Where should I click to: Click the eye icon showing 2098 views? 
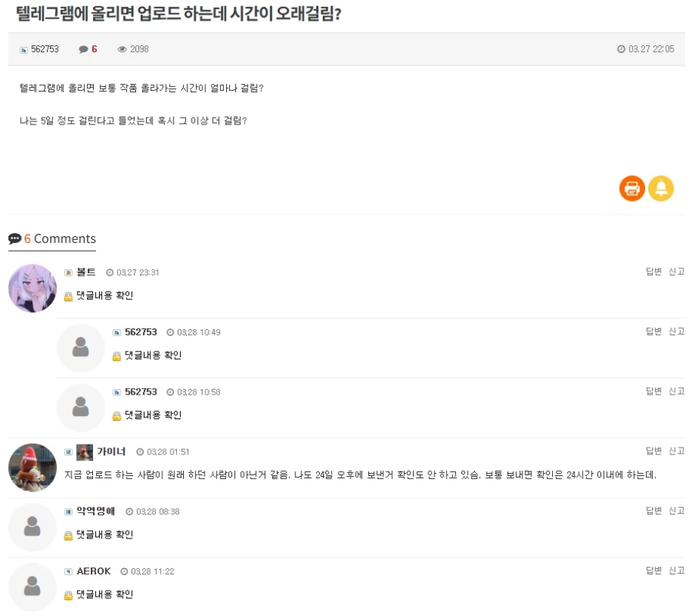pyautogui.click(x=123, y=48)
